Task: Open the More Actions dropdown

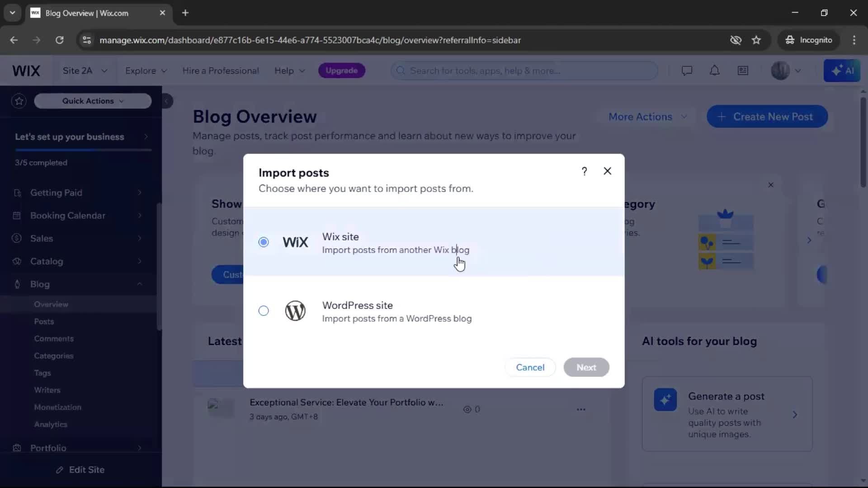Action: [647, 117]
